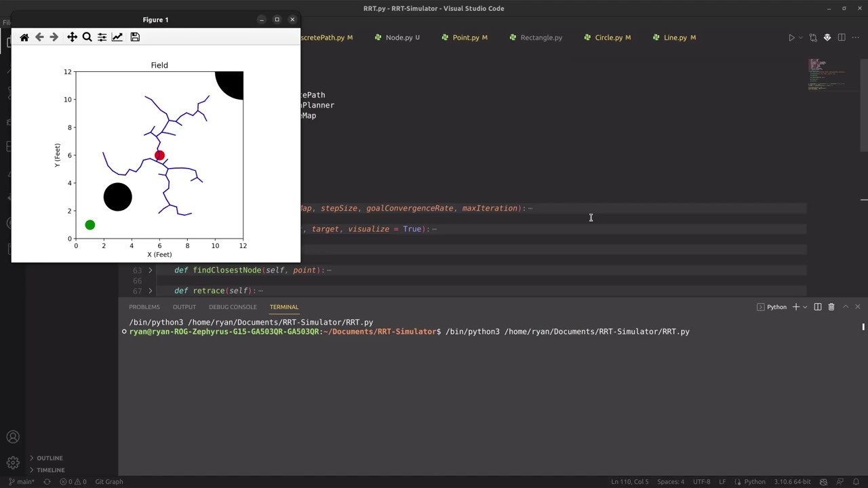The image size is (868, 488).
Task: Open the Manage gear in activity bar
Action: point(13,464)
